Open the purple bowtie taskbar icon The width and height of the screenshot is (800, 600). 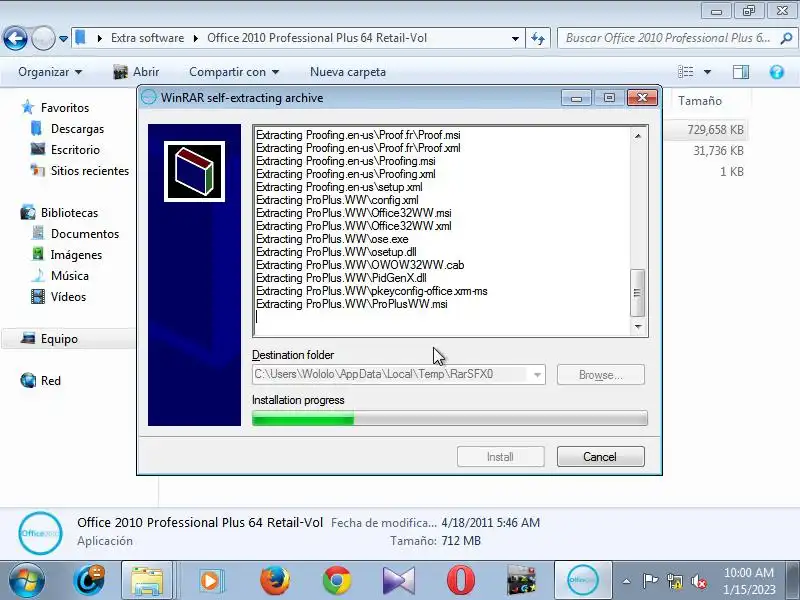[398, 581]
